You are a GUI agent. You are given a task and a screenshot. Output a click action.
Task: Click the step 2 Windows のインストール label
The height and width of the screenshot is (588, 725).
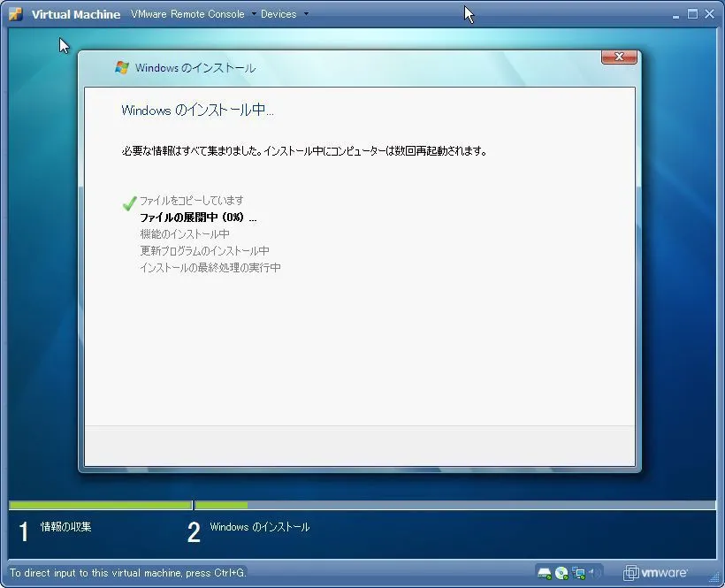pyautogui.click(x=260, y=527)
